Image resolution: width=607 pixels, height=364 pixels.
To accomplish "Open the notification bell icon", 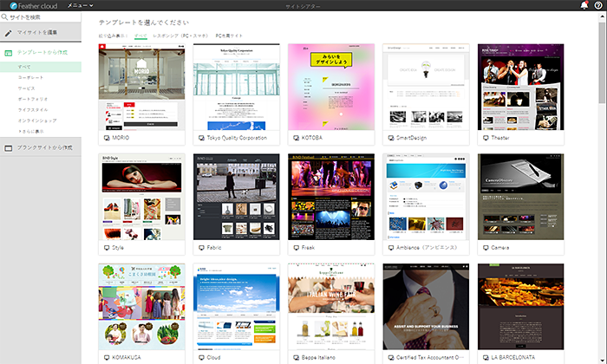I will [584, 5].
